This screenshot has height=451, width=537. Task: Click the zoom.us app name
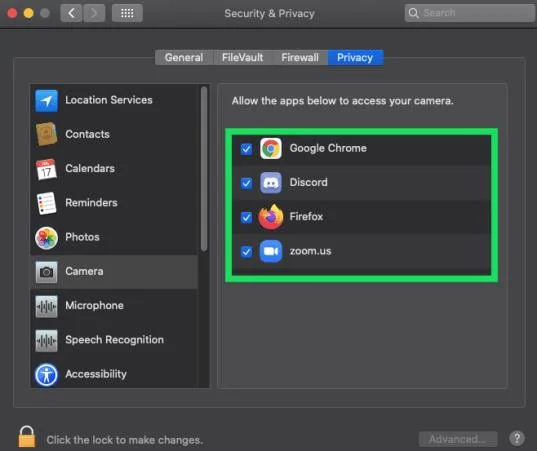pos(310,251)
